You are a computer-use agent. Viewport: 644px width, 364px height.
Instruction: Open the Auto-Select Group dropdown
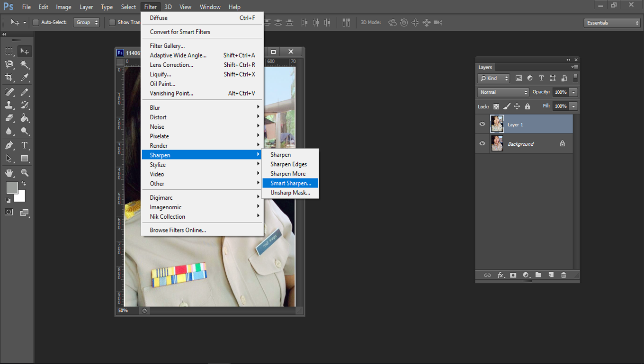[x=87, y=22]
